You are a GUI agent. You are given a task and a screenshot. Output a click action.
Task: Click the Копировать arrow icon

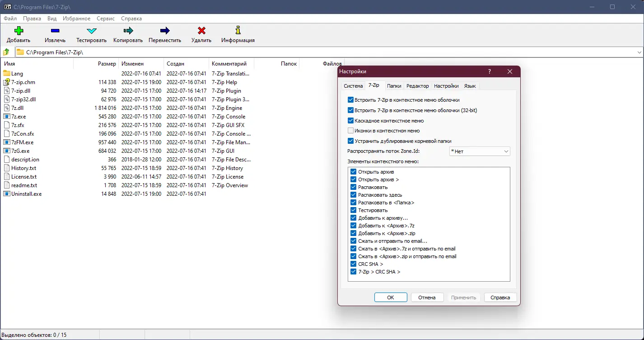(x=128, y=31)
